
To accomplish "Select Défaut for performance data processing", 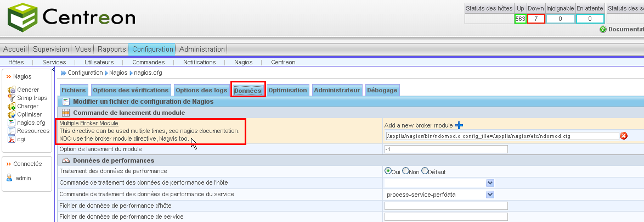I will pyautogui.click(x=425, y=171).
